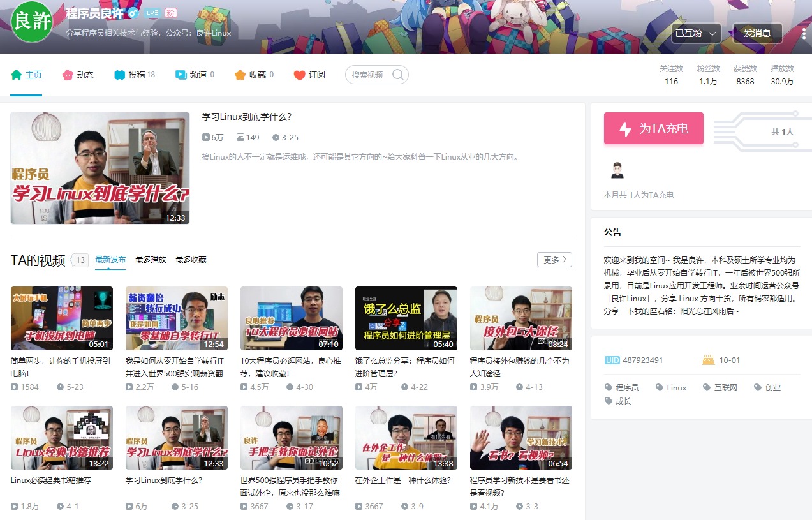
Task: Open the 学习Linux到底学什么 featured video thumbnail
Action: coord(100,168)
